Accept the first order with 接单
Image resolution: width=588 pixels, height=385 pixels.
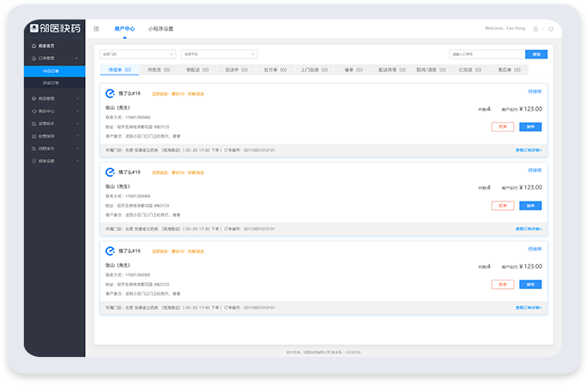[x=530, y=127]
